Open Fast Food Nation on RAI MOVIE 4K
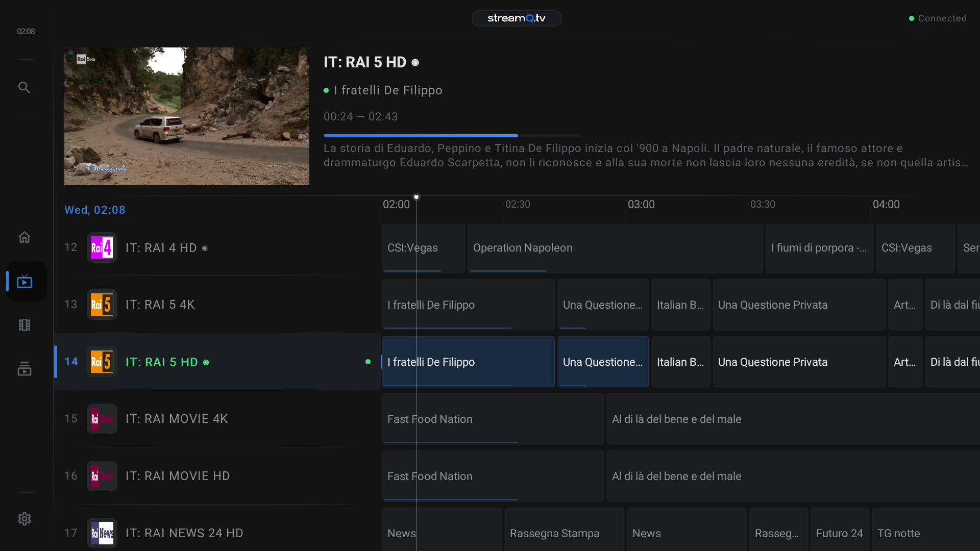Image resolution: width=980 pixels, height=551 pixels. pos(493,419)
